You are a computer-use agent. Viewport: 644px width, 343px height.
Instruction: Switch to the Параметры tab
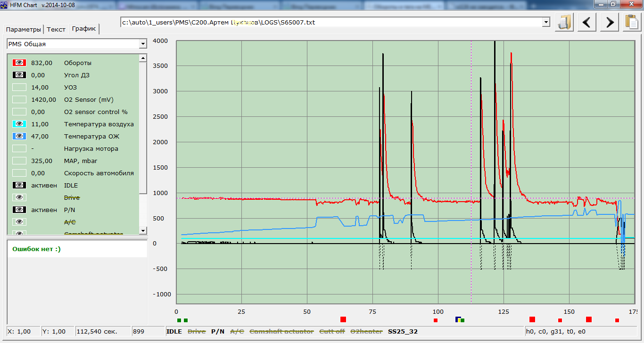pyautogui.click(x=24, y=29)
